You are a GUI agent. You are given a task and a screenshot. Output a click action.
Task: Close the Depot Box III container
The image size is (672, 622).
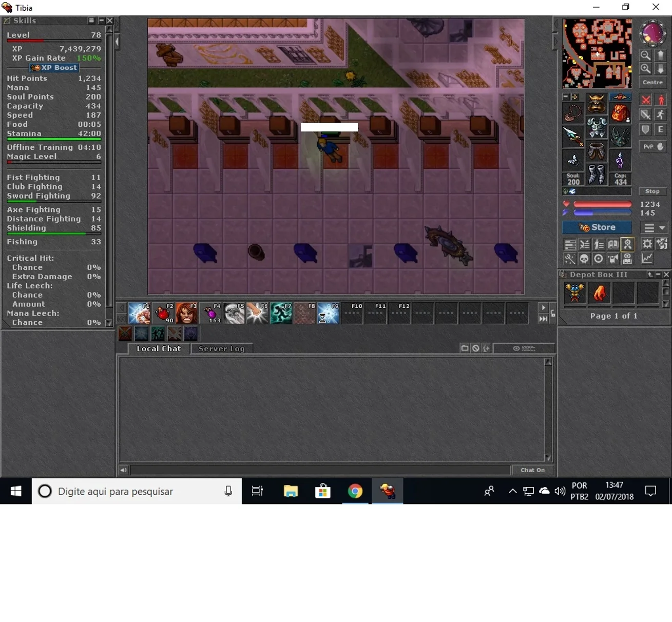(666, 275)
